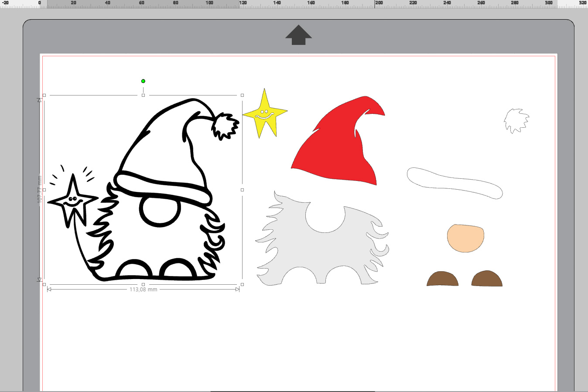Image resolution: width=588 pixels, height=392 pixels.
Task: Click the bottom-middle selection handle
Action: tap(143, 284)
